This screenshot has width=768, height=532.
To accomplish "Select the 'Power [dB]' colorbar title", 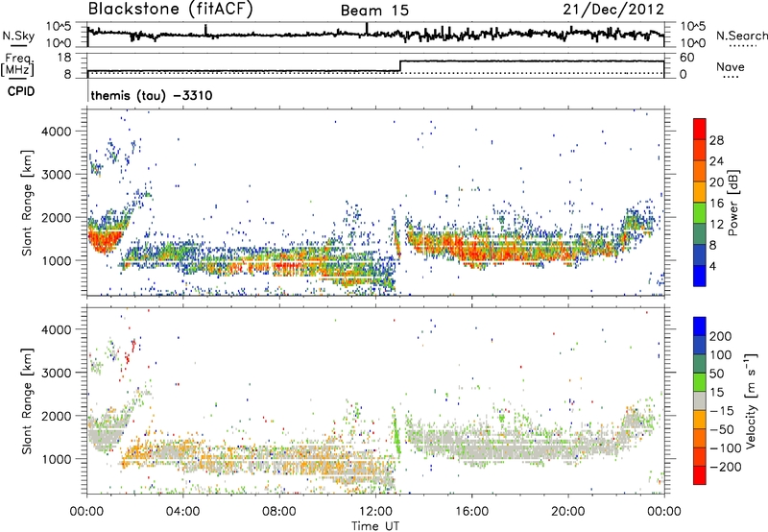I will pos(733,203).
